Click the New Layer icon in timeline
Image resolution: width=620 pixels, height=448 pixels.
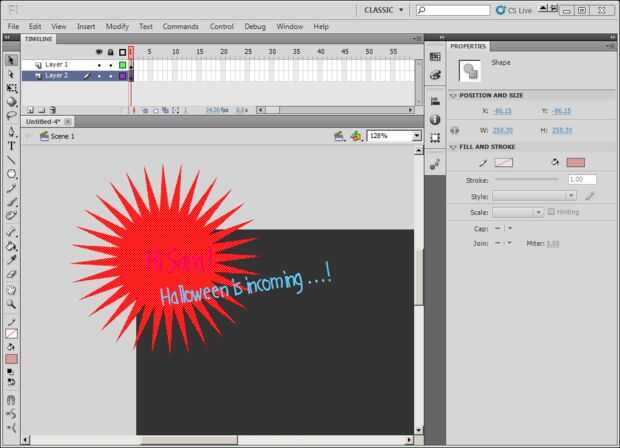point(28,110)
